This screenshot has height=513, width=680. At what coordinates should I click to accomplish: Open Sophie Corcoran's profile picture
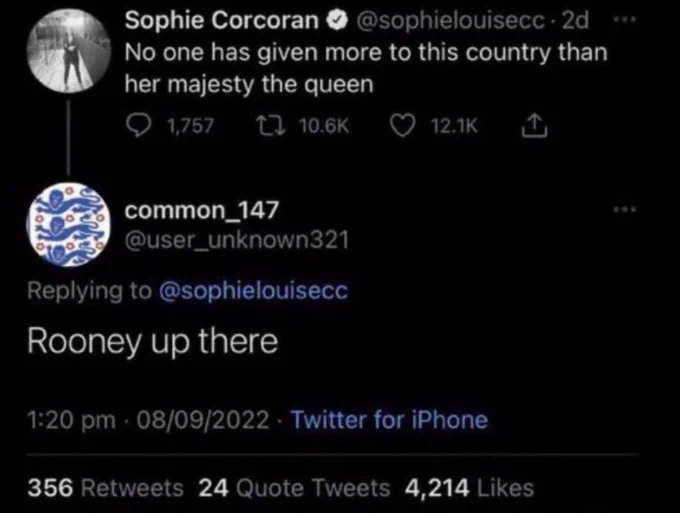click(69, 51)
